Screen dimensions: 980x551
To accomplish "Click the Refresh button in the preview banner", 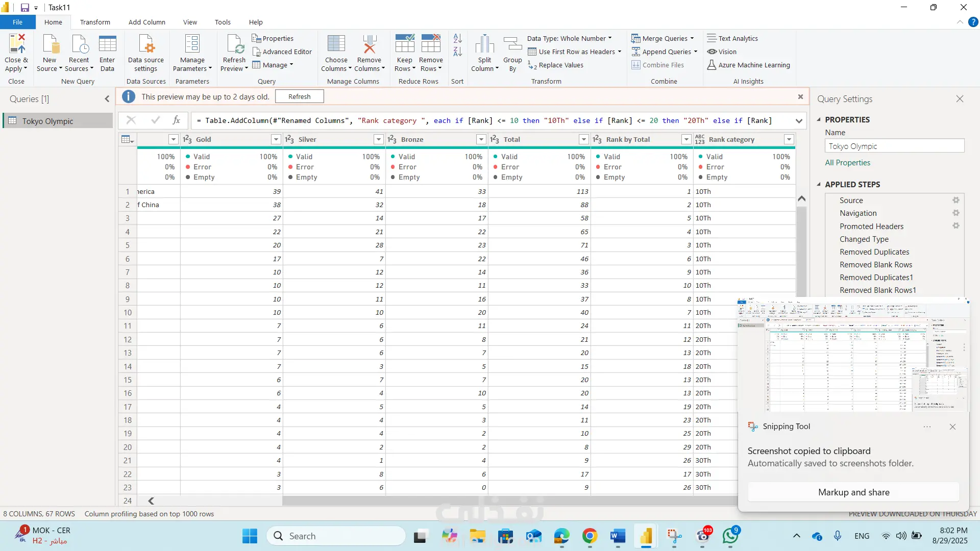I will point(299,96).
